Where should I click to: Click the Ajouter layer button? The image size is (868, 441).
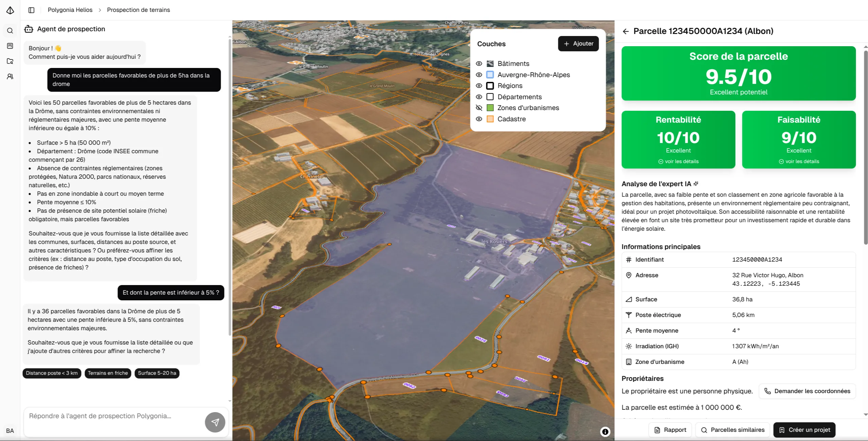point(578,43)
